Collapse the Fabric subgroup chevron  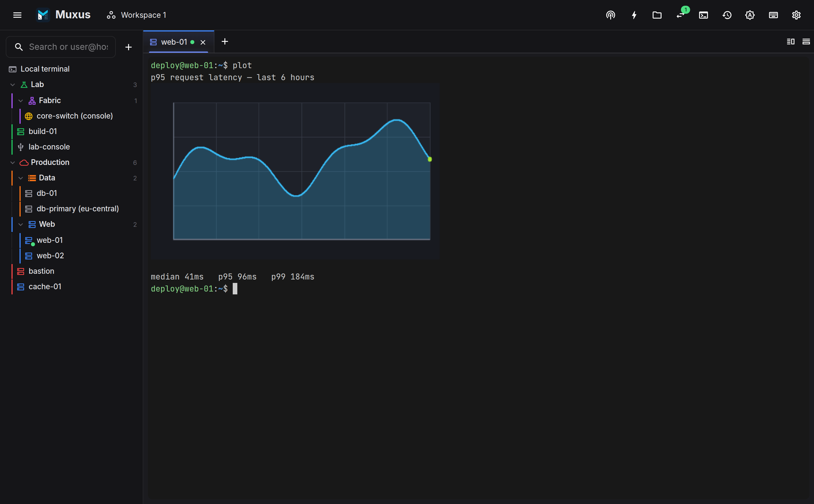click(x=21, y=101)
